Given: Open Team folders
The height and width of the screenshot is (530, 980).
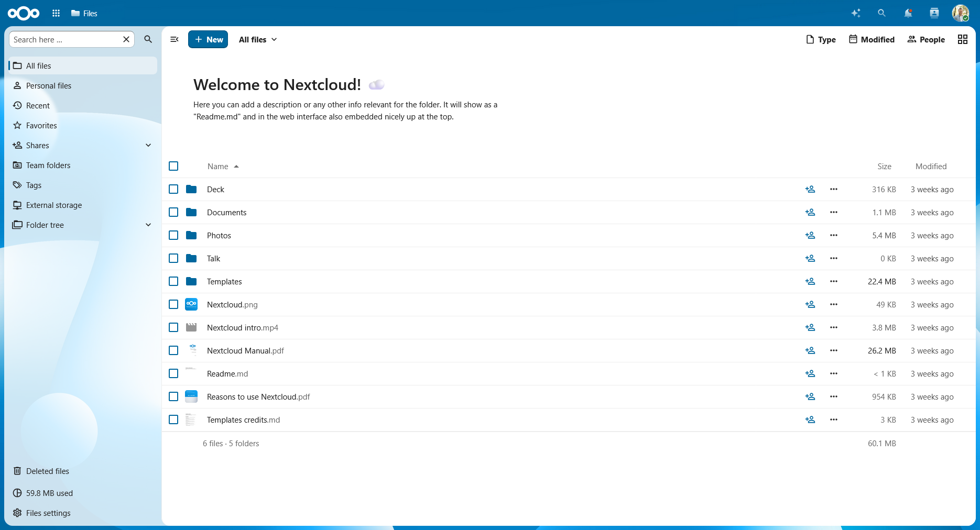Looking at the screenshot, I should pos(83,165).
